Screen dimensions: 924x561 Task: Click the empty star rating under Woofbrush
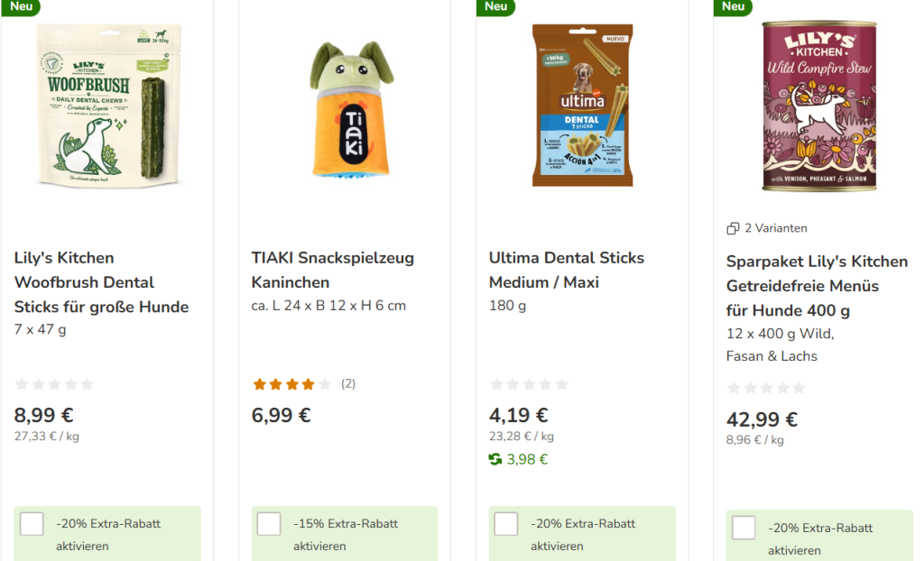click(54, 384)
